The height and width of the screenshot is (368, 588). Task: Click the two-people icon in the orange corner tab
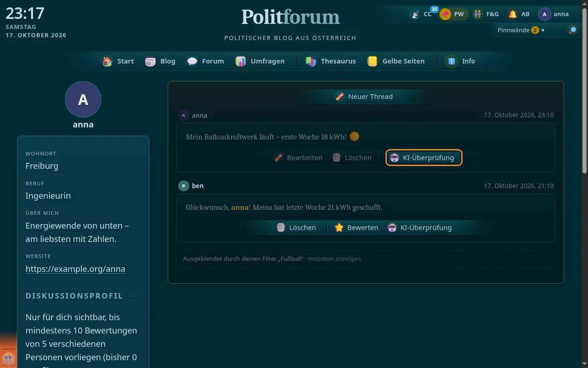pyautogui.click(x=8, y=358)
